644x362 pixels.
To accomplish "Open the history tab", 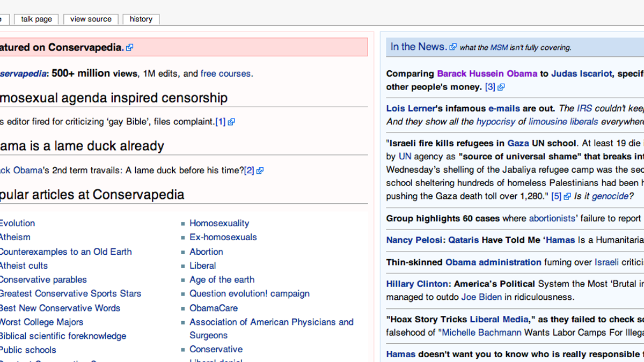I will (x=141, y=19).
